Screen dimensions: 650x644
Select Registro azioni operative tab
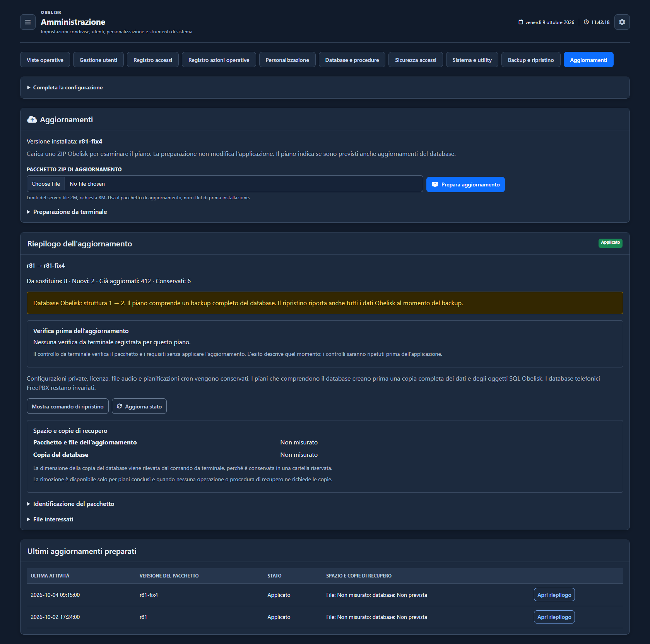[219, 60]
